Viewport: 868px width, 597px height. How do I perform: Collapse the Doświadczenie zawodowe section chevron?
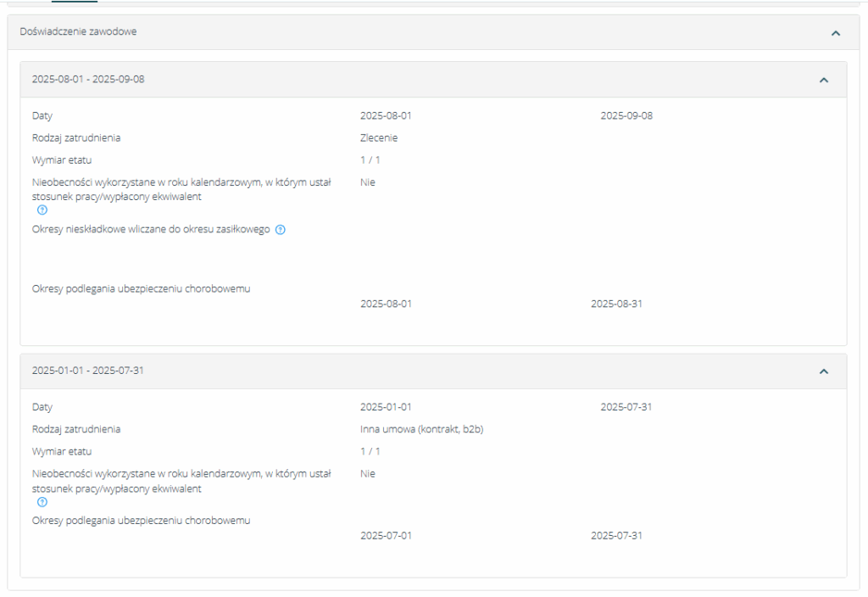[x=836, y=33]
